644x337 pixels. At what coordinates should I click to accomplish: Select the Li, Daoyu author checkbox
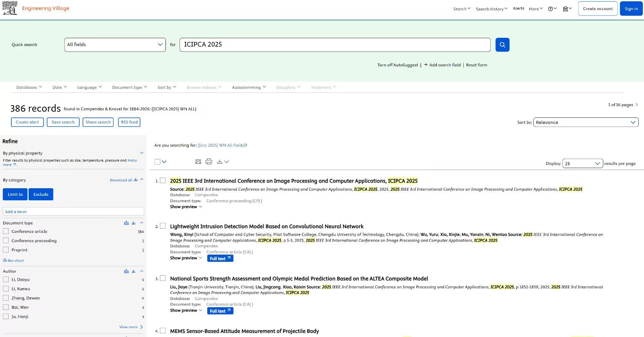pos(6,279)
